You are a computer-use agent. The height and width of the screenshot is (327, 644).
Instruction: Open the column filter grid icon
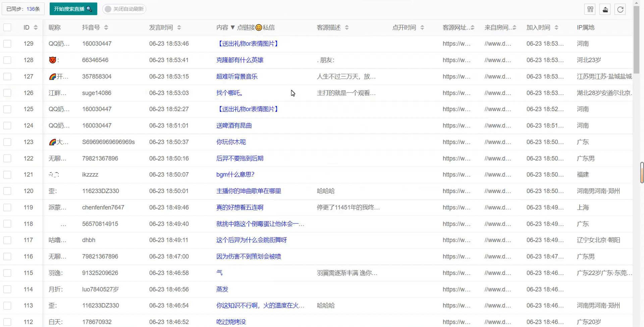(x=590, y=9)
